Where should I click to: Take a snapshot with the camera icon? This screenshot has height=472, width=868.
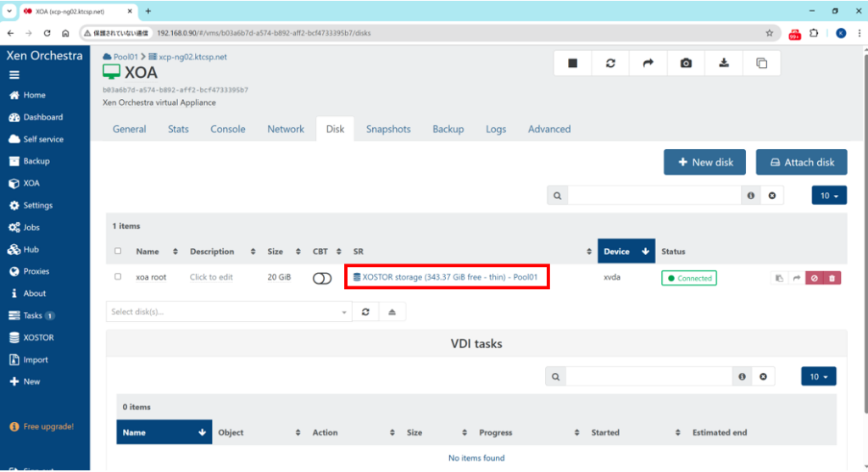click(x=686, y=64)
